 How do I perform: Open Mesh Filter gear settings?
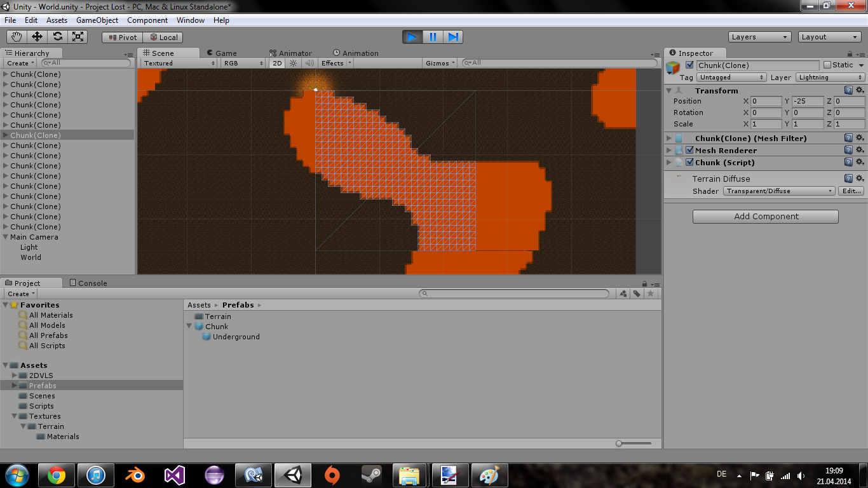tap(860, 138)
